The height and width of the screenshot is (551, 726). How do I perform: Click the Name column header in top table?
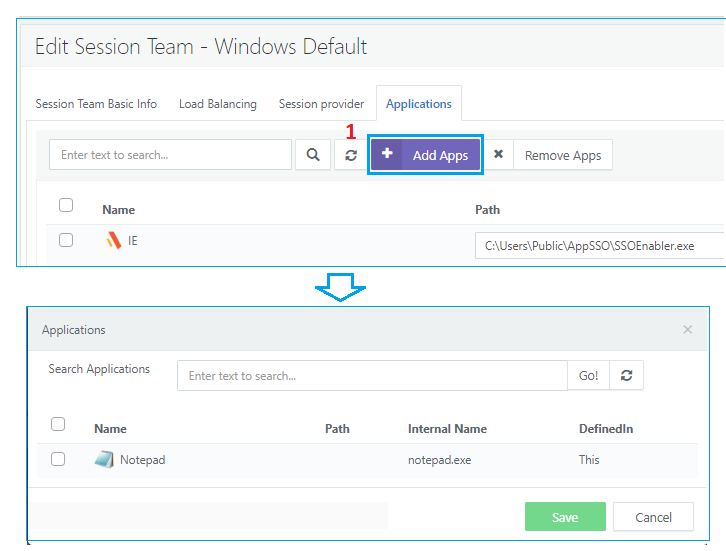coord(119,210)
